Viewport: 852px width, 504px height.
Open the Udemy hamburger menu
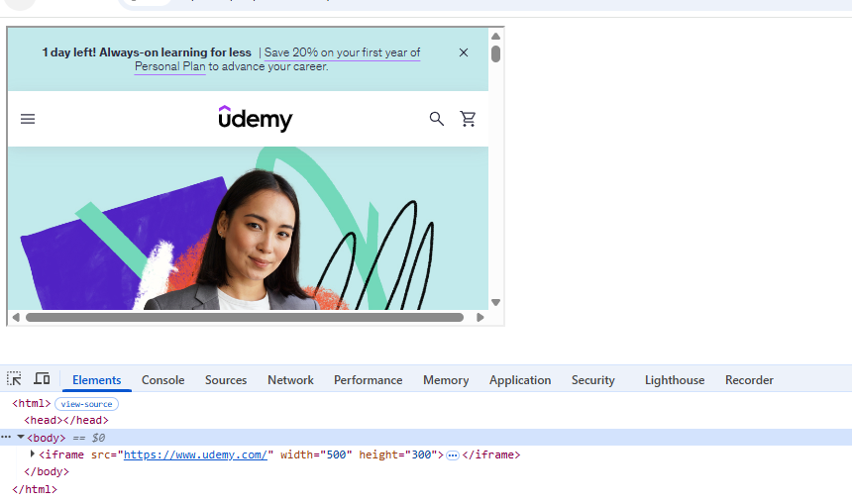click(28, 119)
